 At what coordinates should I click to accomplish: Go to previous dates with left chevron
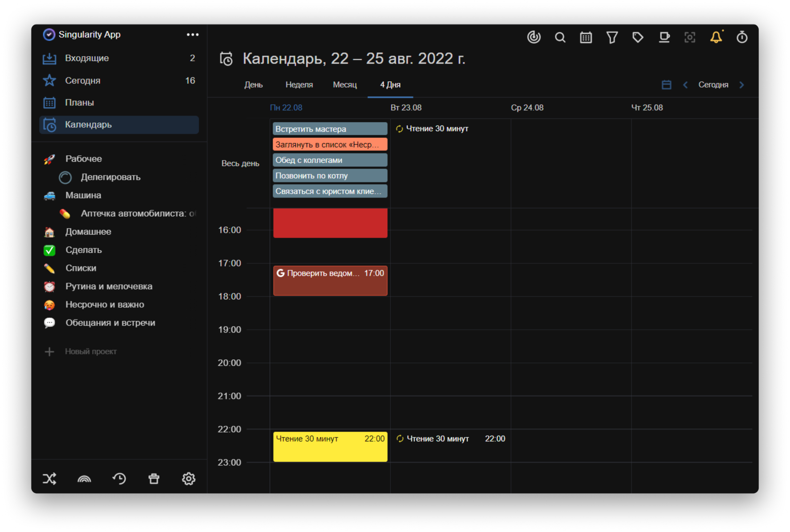pos(685,85)
